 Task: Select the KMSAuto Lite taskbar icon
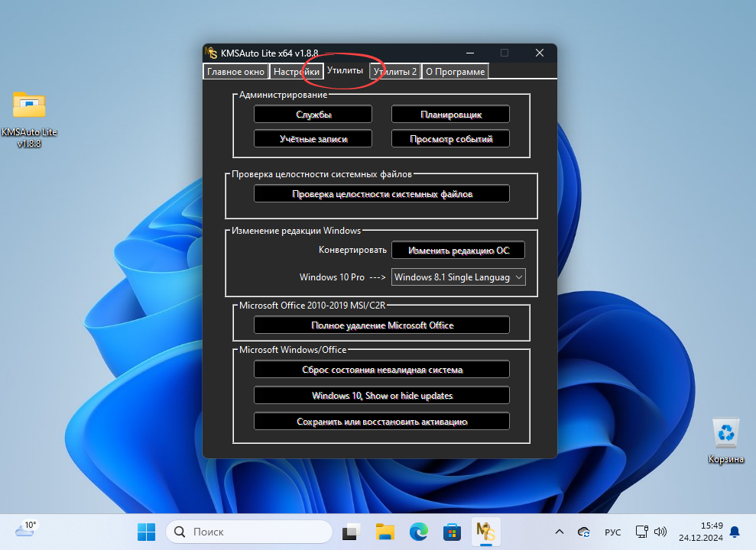point(485,532)
